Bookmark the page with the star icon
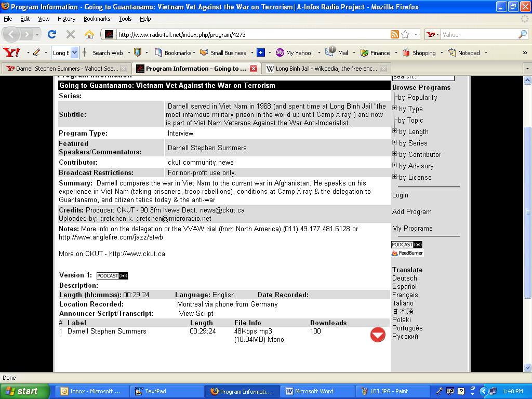 click(x=405, y=34)
